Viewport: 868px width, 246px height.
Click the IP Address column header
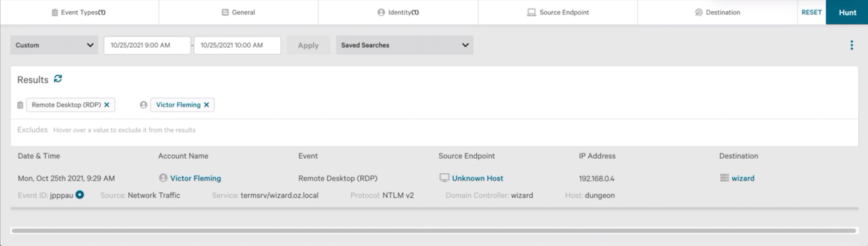pyautogui.click(x=597, y=156)
